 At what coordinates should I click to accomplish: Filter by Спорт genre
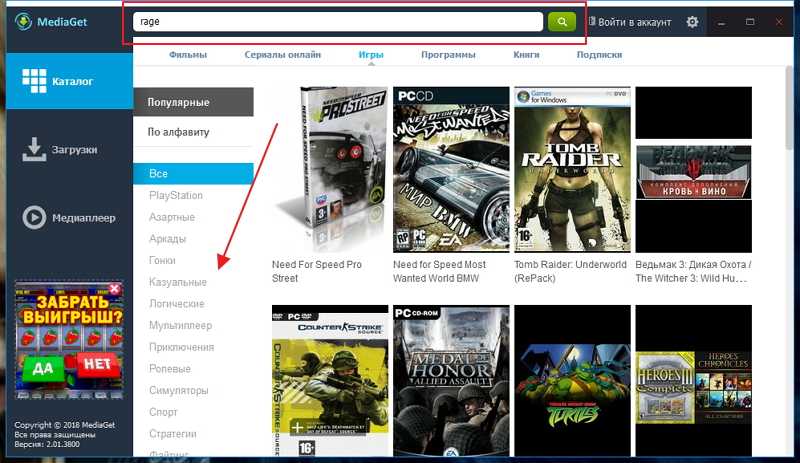pyautogui.click(x=163, y=412)
